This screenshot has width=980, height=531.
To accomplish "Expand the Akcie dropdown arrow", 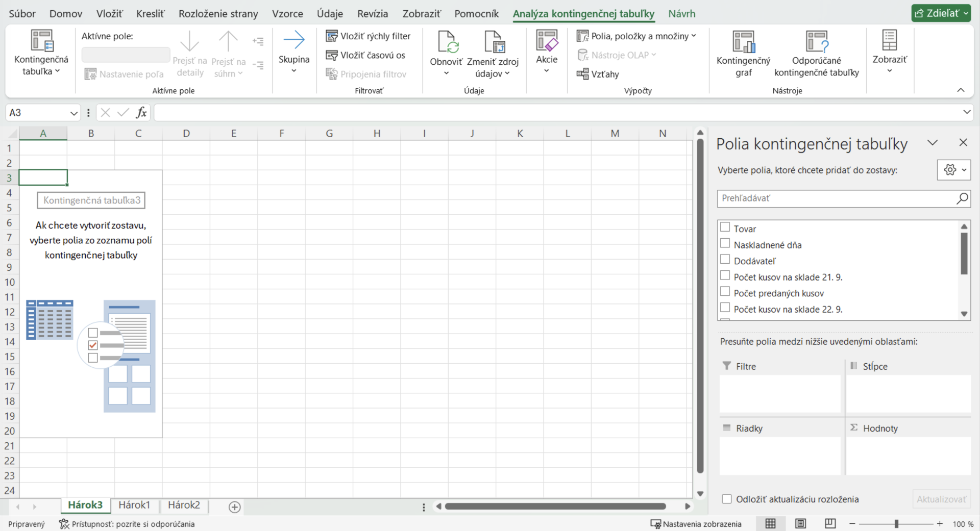I will 547,71.
